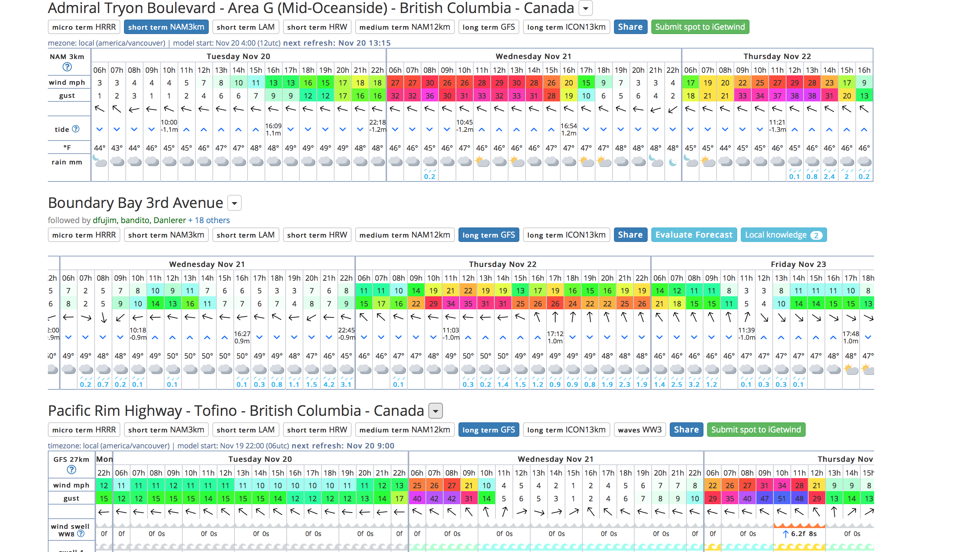Select short term NAM3km for Tofino
The width and height of the screenshot is (980, 552).
pyautogui.click(x=166, y=430)
